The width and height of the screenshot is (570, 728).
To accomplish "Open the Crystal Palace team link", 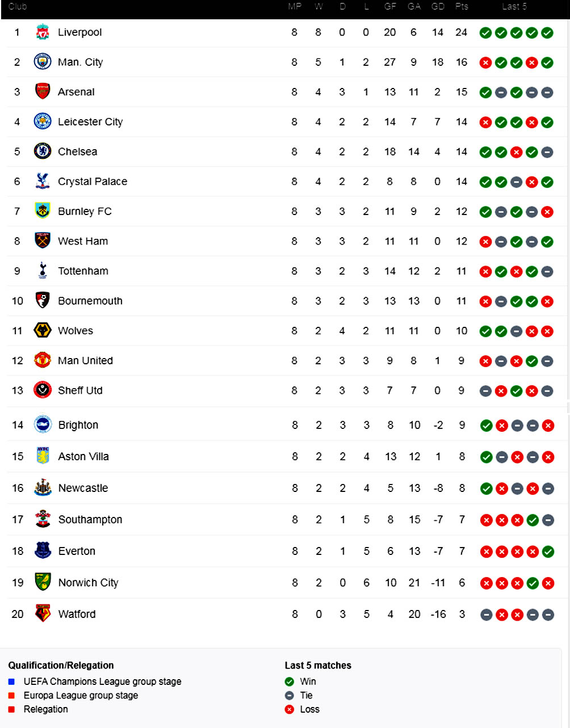I will (93, 182).
